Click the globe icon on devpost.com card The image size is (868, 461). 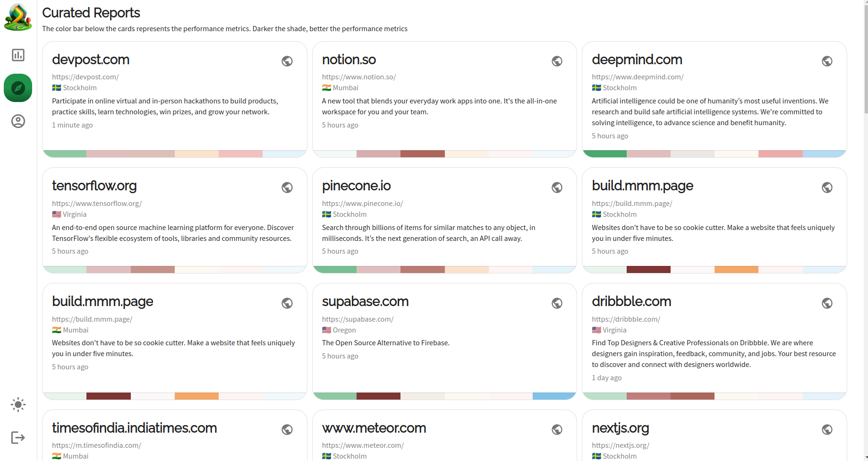(x=287, y=61)
